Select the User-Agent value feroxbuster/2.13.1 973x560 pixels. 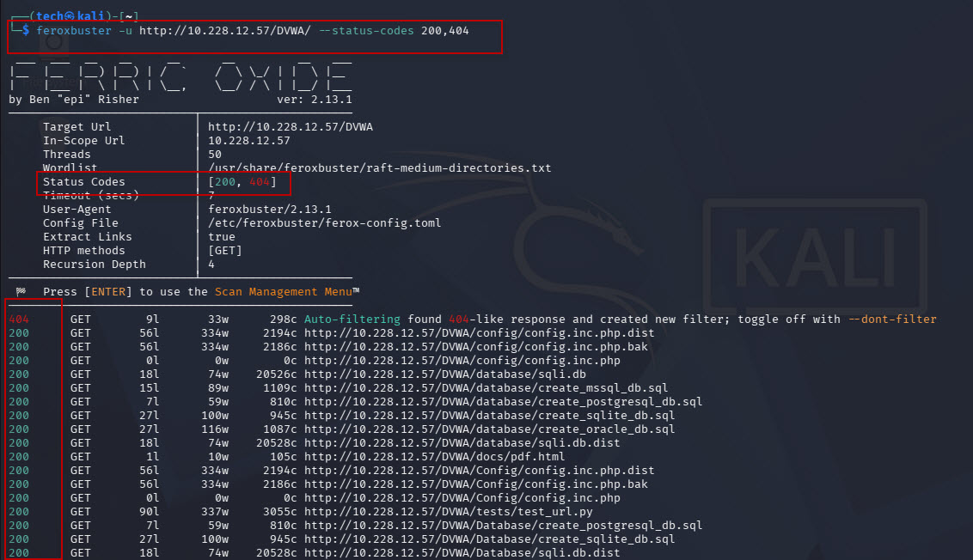tap(269, 209)
